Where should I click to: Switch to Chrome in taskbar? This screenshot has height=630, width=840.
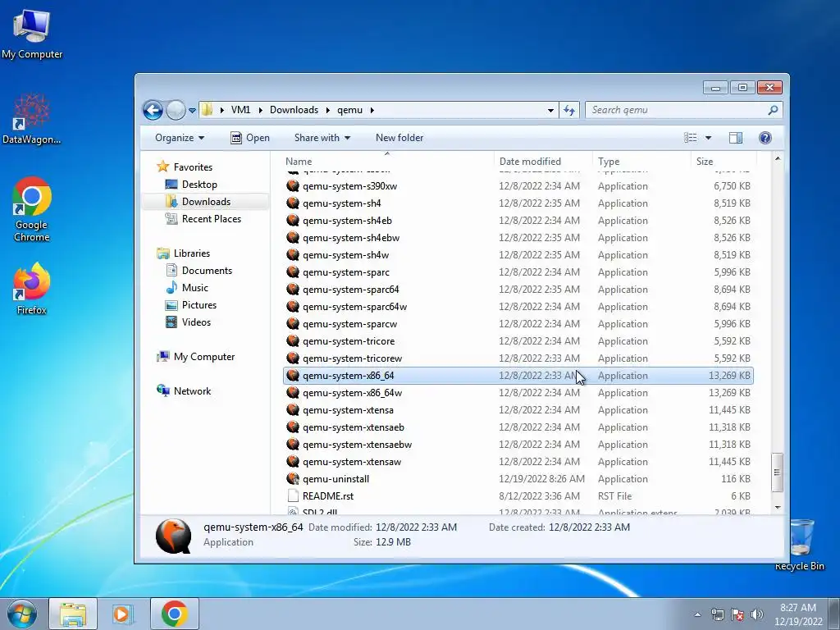[x=175, y=614]
